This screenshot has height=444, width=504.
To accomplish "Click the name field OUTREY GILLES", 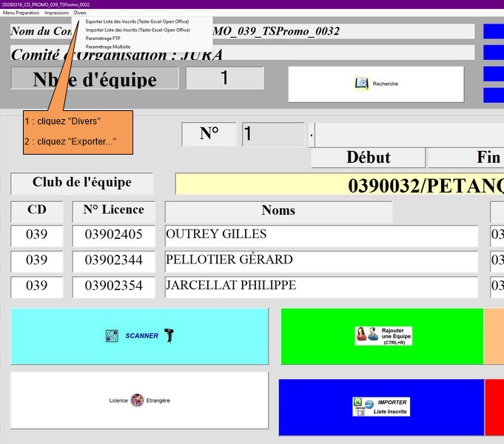I will click(321, 235).
